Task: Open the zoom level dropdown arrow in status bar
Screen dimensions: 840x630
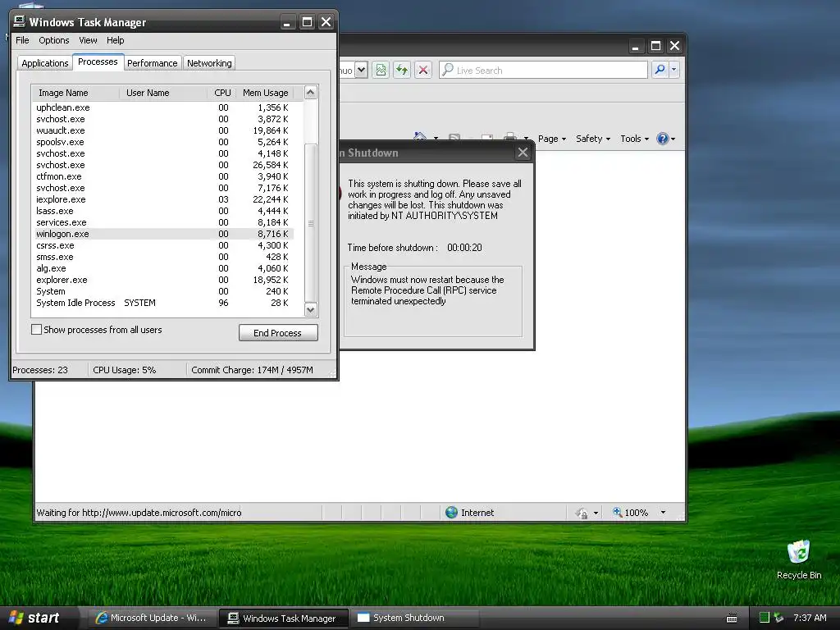Action: [663, 513]
